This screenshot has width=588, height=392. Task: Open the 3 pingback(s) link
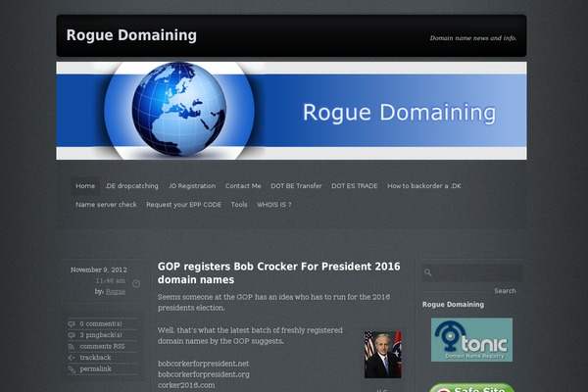click(x=101, y=335)
